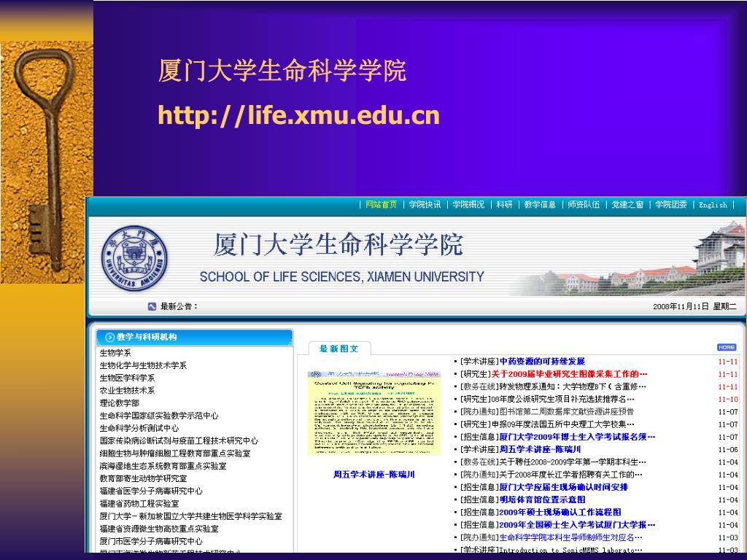The height and width of the screenshot is (560, 747).
Task: Open 生物医学科学系 in the sidebar
Action: pyautogui.click(x=127, y=378)
